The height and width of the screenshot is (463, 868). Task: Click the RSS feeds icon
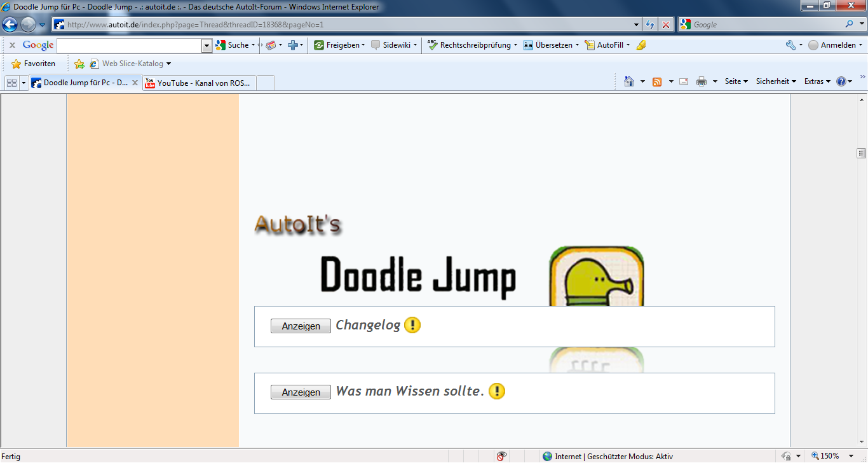click(x=657, y=81)
